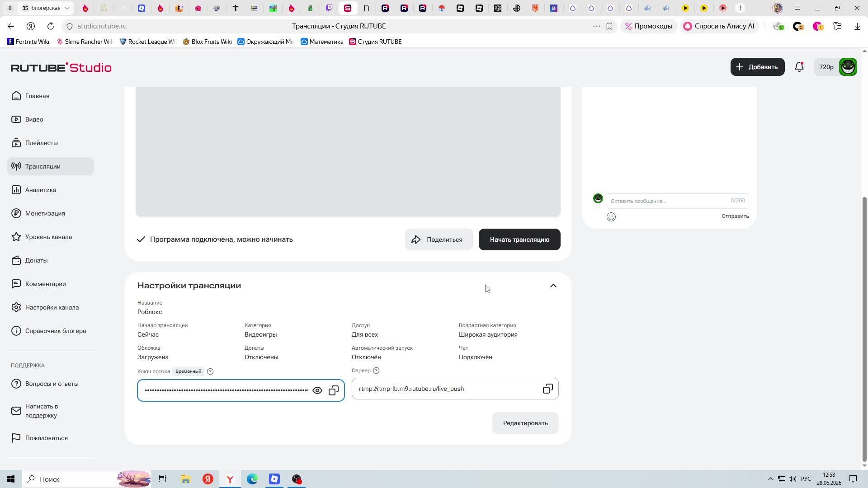Click the Редактировать button
The height and width of the screenshot is (488, 868).
click(x=525, y=423)
